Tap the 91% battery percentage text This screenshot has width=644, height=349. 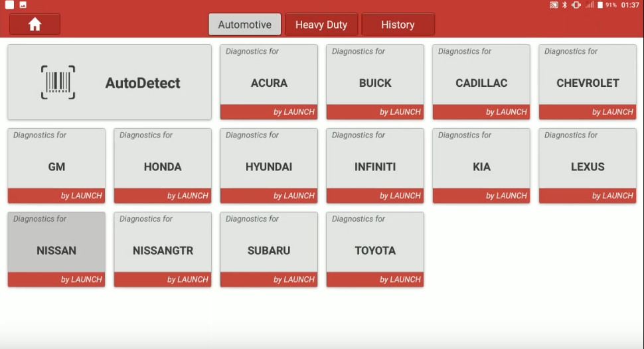(x=611, y=5)
